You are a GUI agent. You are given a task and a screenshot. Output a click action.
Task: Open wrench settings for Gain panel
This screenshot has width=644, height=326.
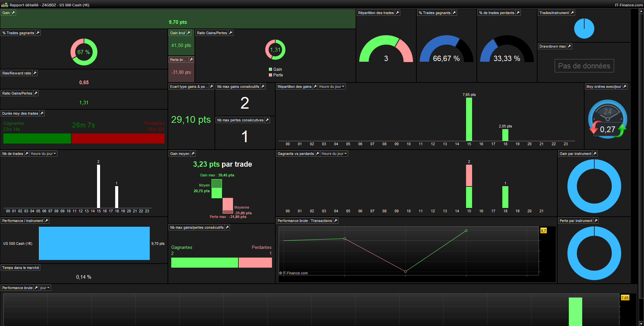[13, 13]
